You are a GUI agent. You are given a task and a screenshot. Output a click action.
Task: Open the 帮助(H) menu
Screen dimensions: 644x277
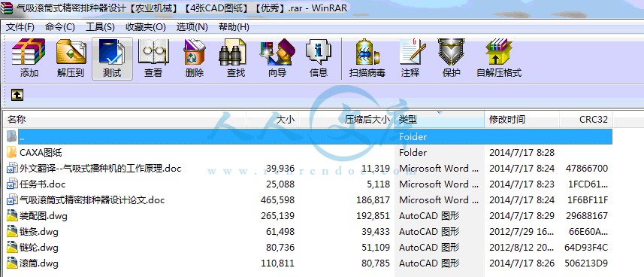234,27
